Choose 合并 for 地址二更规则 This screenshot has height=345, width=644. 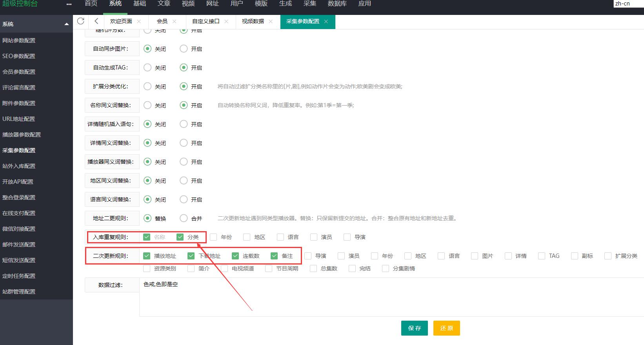coord(184,218)
